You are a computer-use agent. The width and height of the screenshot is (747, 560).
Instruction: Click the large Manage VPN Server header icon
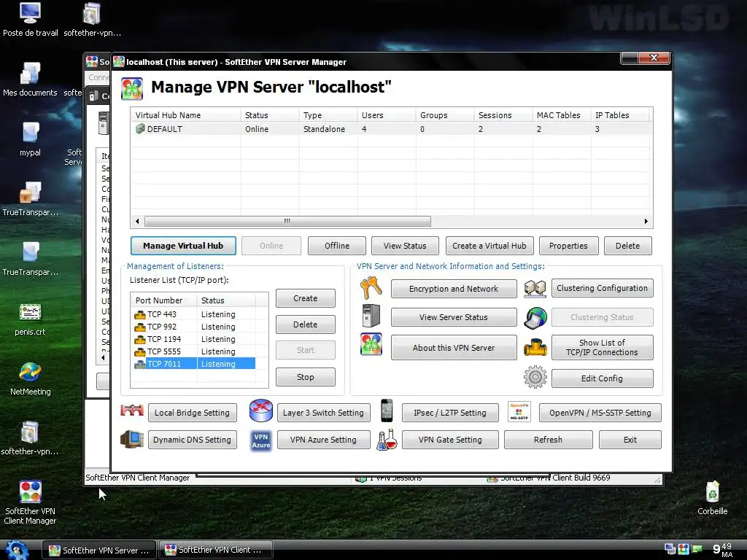(x=132, y=88)
